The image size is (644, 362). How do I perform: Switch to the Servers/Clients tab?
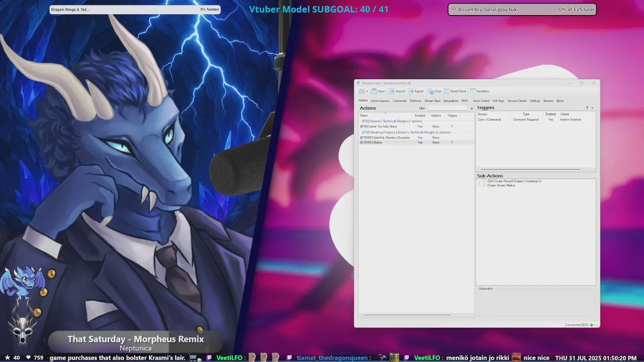click(x=517, y=101)
